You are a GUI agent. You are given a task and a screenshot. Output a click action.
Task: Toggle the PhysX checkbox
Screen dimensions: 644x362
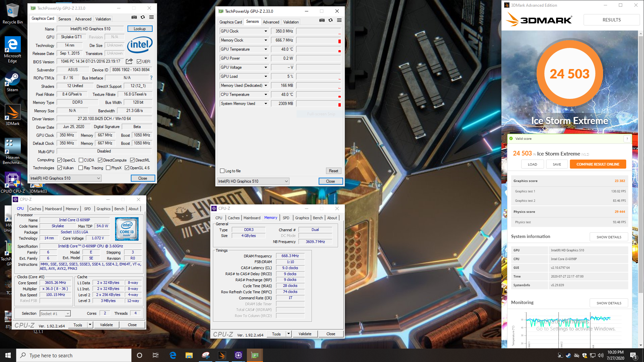(108, 168)
